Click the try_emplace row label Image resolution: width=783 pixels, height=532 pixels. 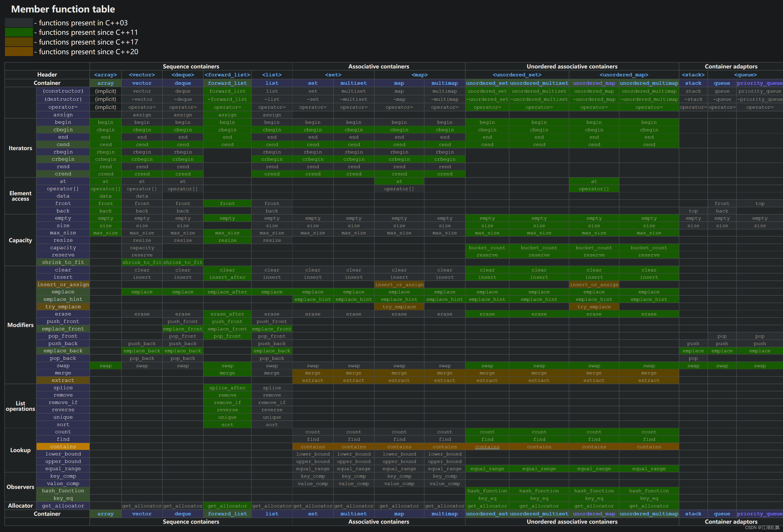(63, 307)
